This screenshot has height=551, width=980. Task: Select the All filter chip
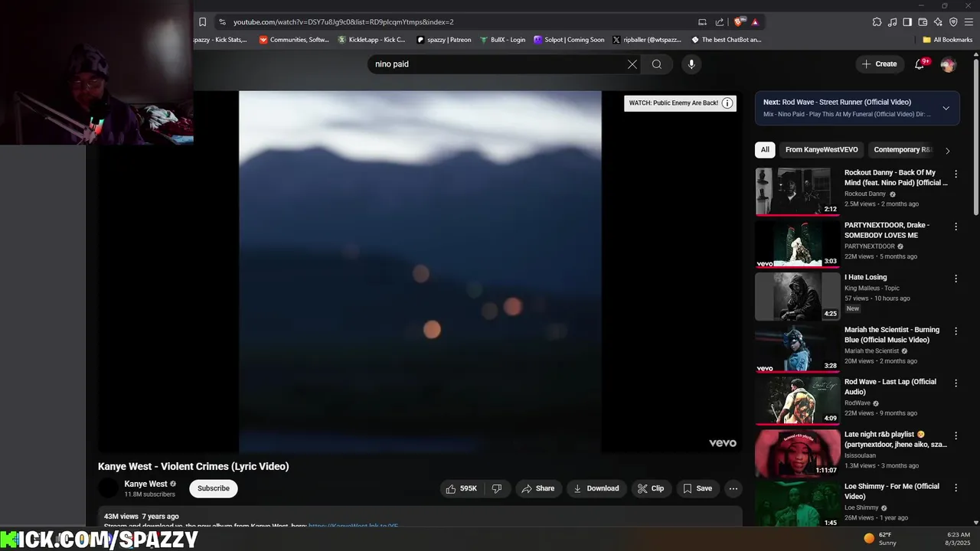pos(765,150)
